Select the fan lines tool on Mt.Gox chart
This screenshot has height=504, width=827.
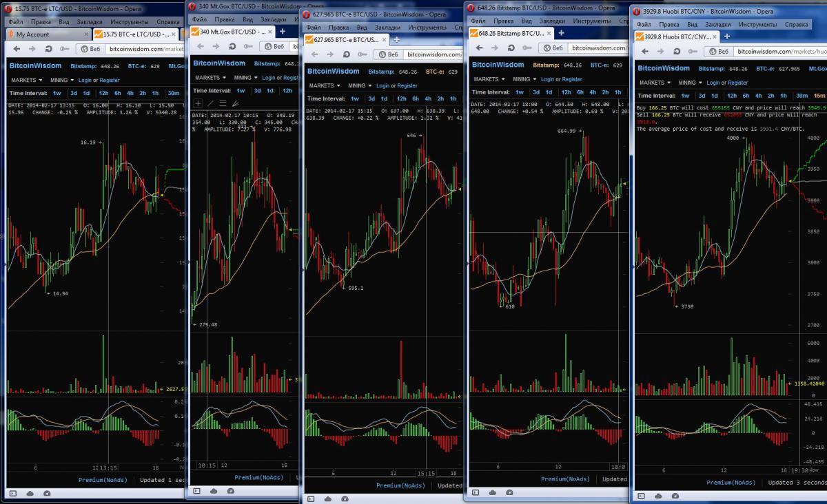coord(235,103)
